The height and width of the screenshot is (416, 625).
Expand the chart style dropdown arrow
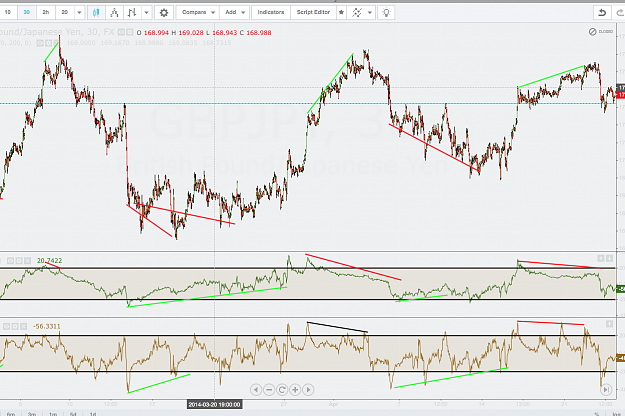[x=146, y=13]
